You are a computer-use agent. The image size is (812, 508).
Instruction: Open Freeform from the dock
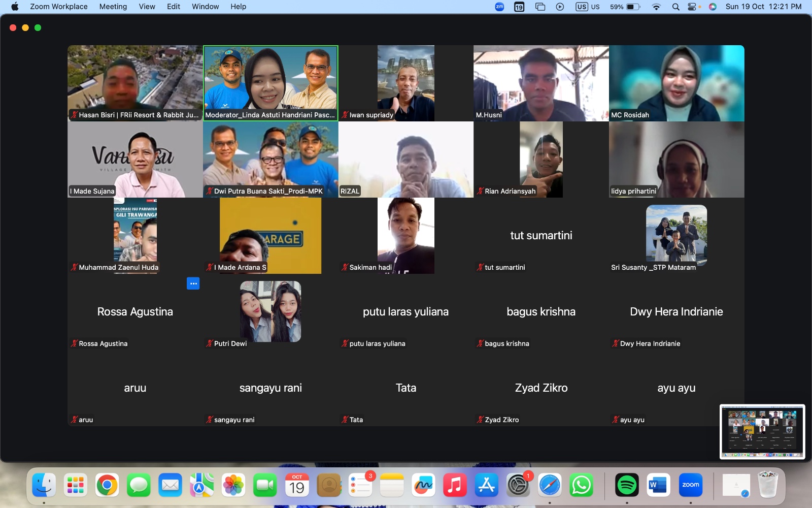click(x=423, y=486)
